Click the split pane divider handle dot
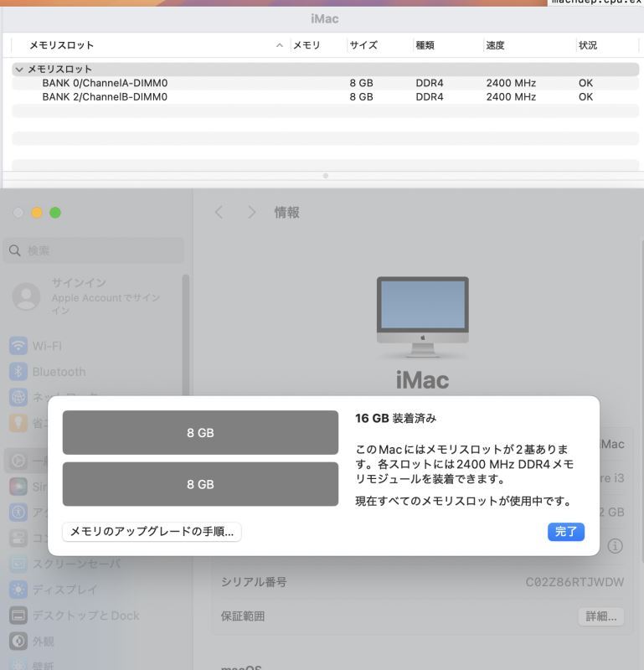 (x=325, y=176)
